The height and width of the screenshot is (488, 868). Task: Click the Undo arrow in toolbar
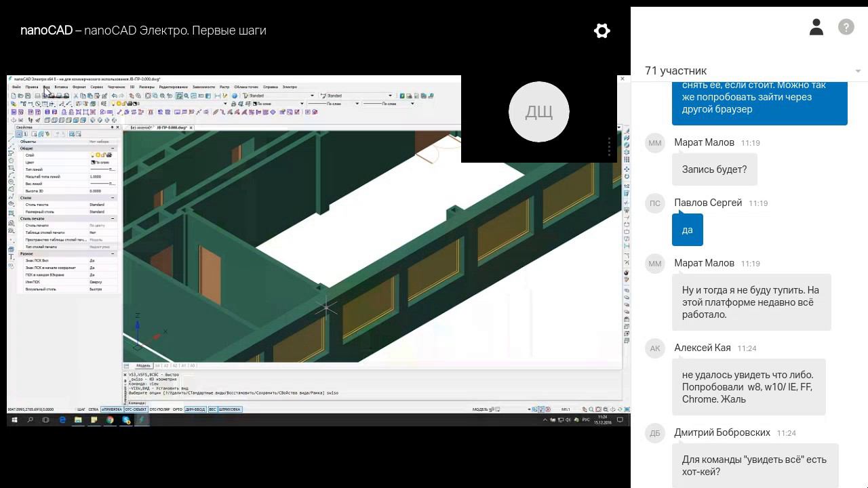(x=113, y=96)
